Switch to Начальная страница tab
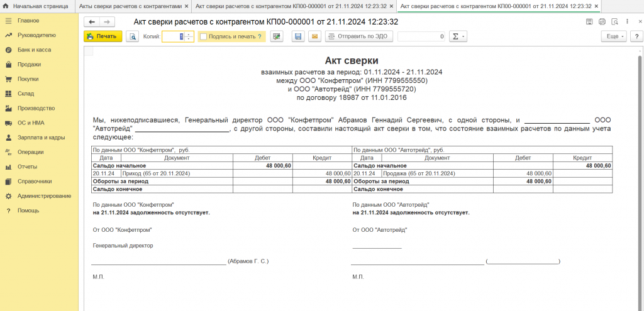The width and height of the screenshot is (644, 311). coord(36,6)
